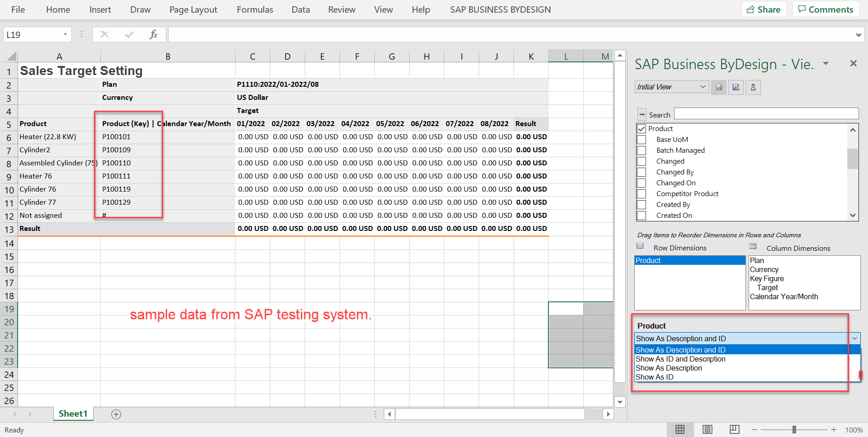Click the Comments button
Image resolution: width=868 pixels, height=437 pixels.
[x=826, y=9]
